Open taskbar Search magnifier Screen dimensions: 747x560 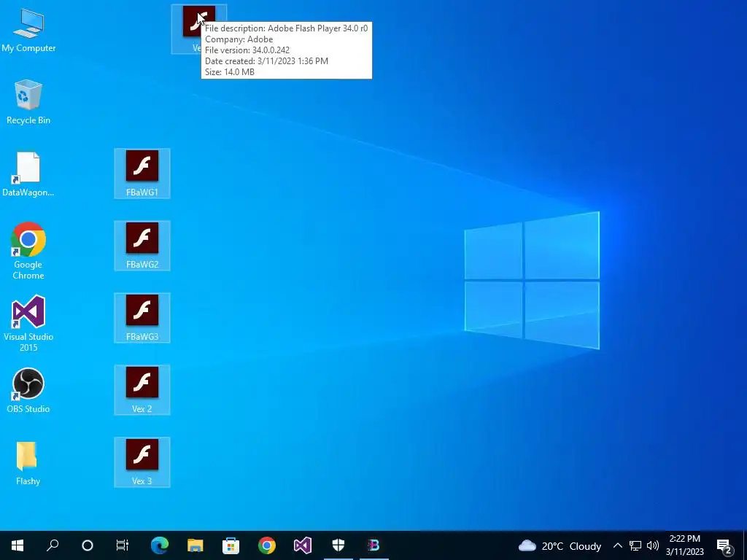pyautogui.click(x=53, y=545)
